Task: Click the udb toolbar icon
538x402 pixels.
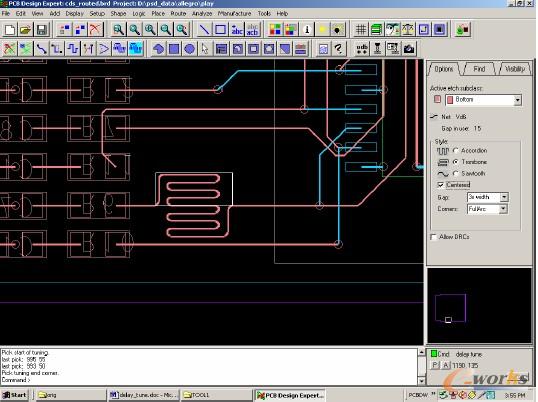Action: 362,49
